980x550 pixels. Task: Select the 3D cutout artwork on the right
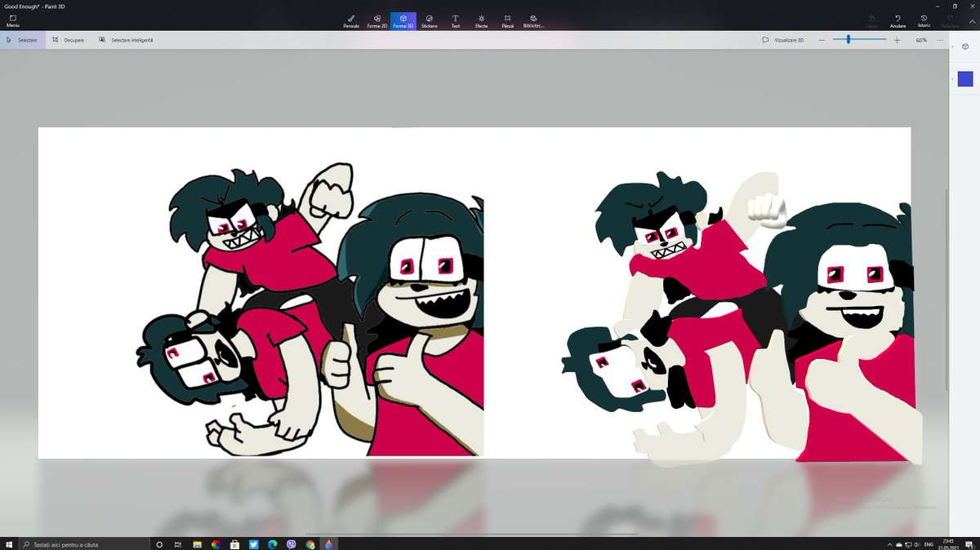743,318
